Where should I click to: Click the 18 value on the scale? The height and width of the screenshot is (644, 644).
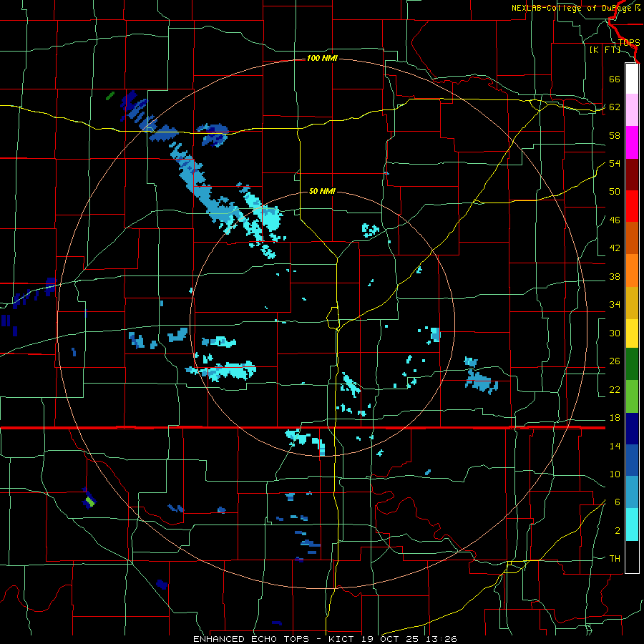(615, 418)
